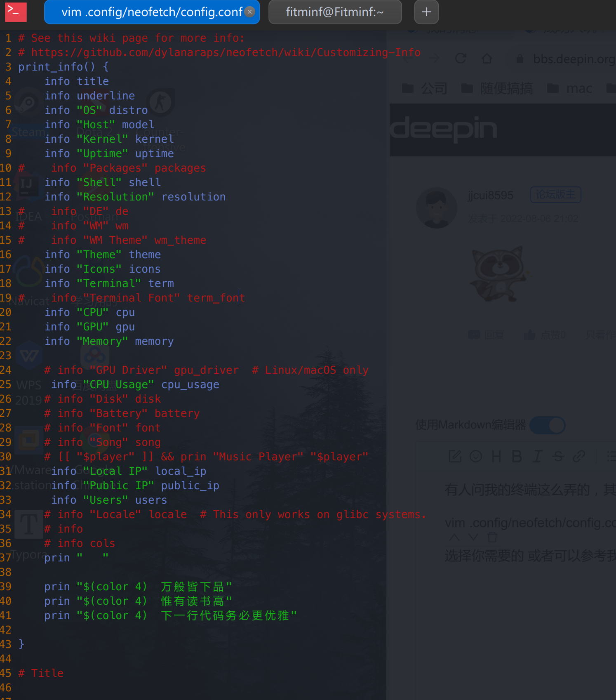This screenshot has width=616, height=700.
Task: Click the line 'info "Terminal Font" term_font'
Action: click(x=148, y=298)
